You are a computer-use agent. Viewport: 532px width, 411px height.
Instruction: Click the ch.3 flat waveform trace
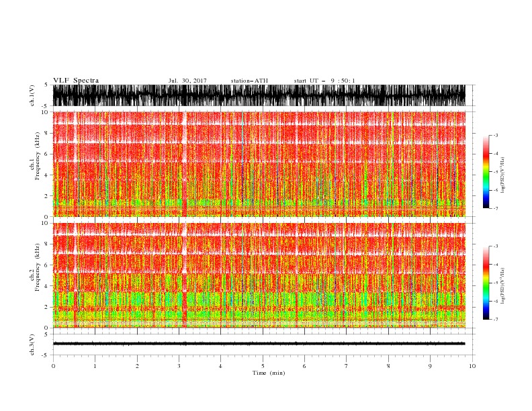259,344
